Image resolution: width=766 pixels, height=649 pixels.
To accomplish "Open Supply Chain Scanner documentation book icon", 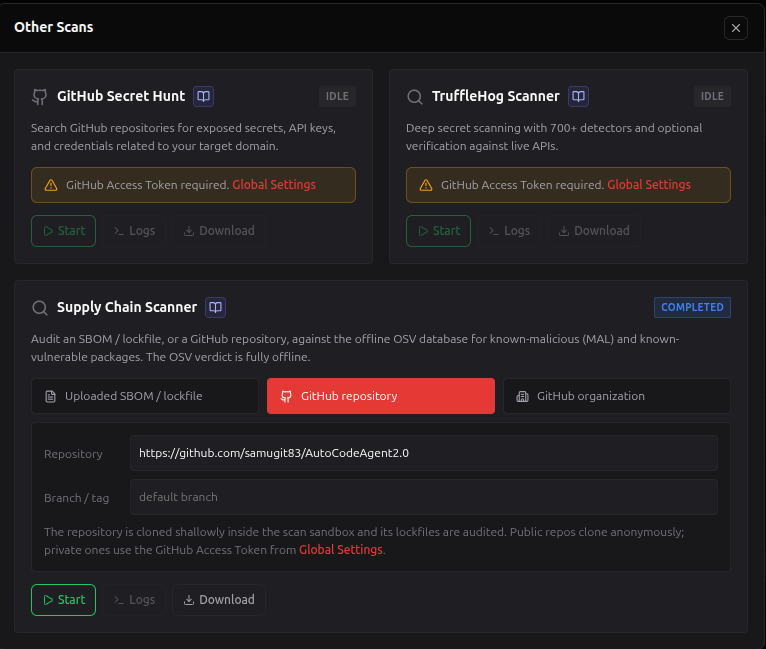I will pyautogui.click(x=215, y=307).
